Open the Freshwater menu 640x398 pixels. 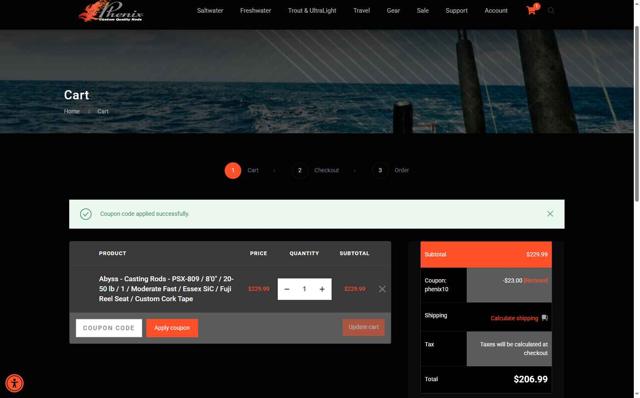(256, 11)
